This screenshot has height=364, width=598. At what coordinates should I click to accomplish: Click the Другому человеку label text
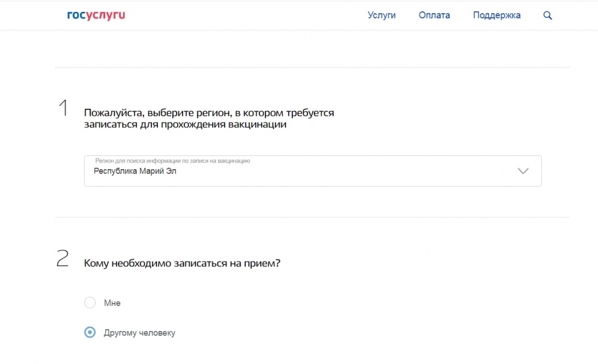coord(139,333)
